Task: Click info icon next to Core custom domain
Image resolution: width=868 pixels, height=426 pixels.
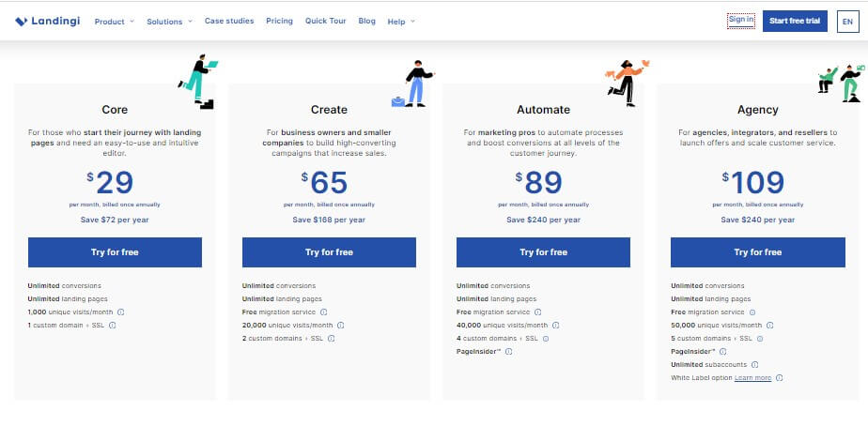Action: 113,326
